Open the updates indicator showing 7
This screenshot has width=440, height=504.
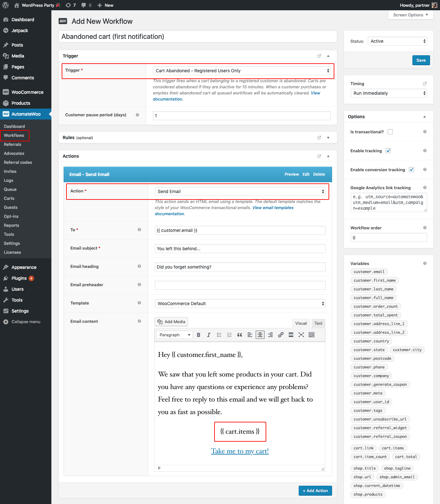click(71, 5)
